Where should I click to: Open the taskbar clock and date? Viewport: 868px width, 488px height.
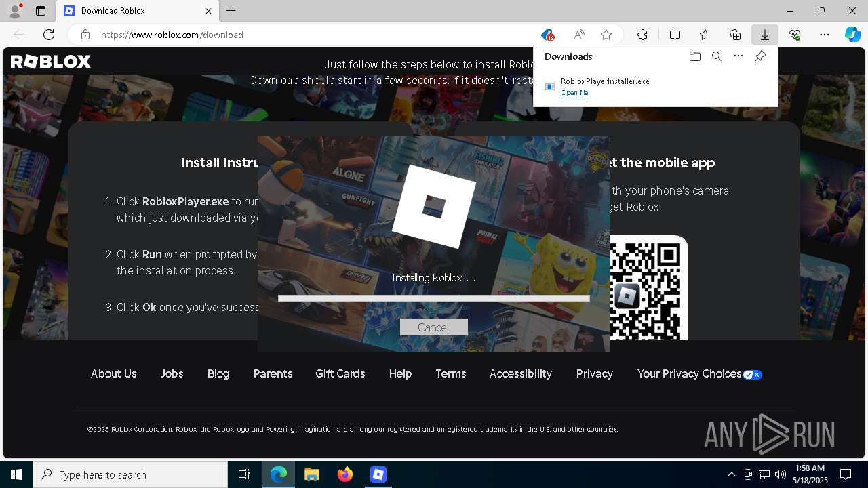(x=810, y=474)
